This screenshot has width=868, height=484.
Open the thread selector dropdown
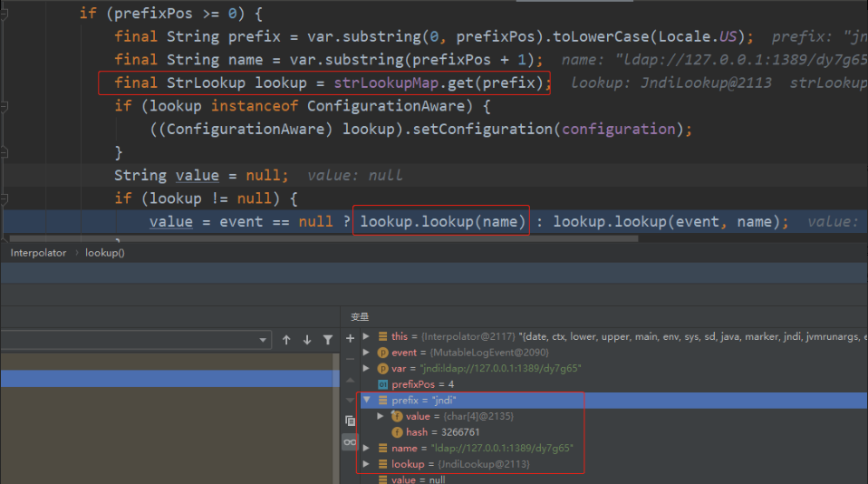coord(264,340)
